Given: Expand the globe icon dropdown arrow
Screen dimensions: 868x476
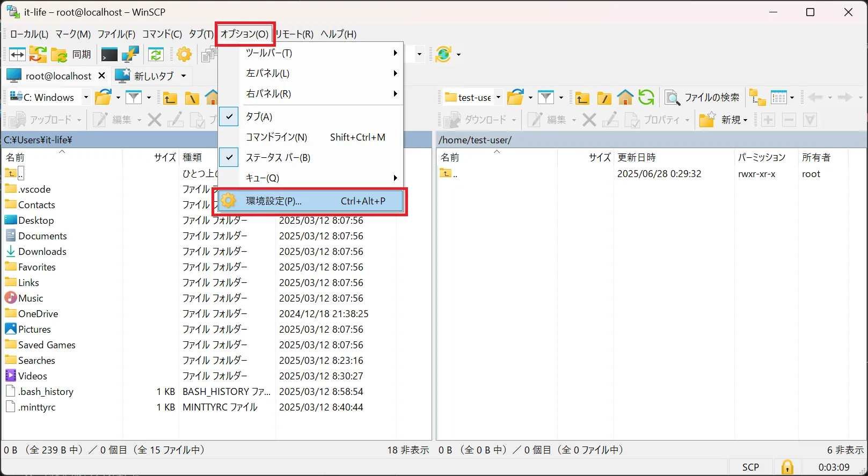Looking at the screenshot, I should pyautogui.click(x=458, y=54).
